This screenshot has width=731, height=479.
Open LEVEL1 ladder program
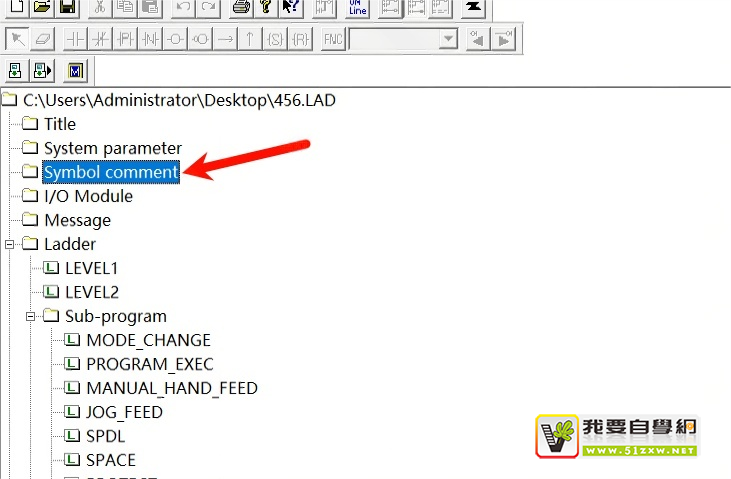91,268
